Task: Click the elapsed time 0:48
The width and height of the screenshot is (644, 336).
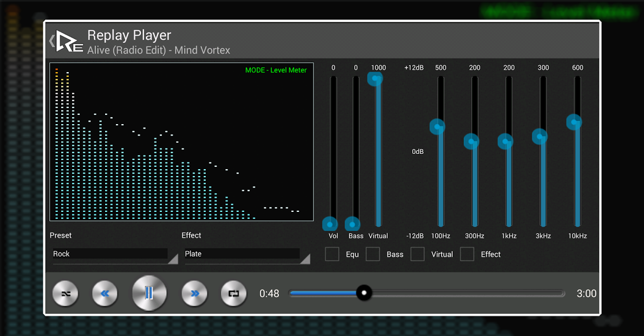Action: 269,293
